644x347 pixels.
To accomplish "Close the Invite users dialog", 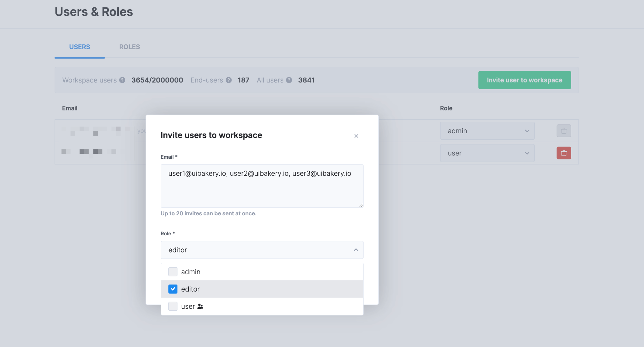I will pyautogui.click(x=356, y=136).
